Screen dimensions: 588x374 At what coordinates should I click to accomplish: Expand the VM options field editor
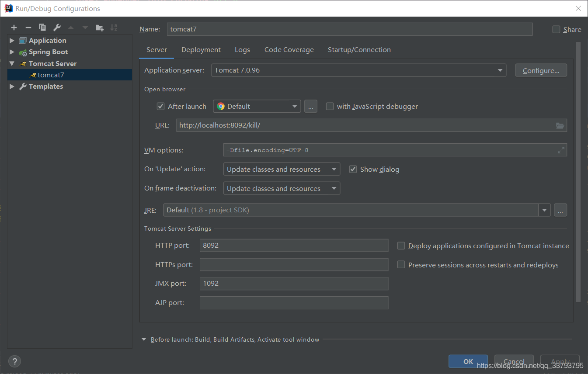point(561,150)
